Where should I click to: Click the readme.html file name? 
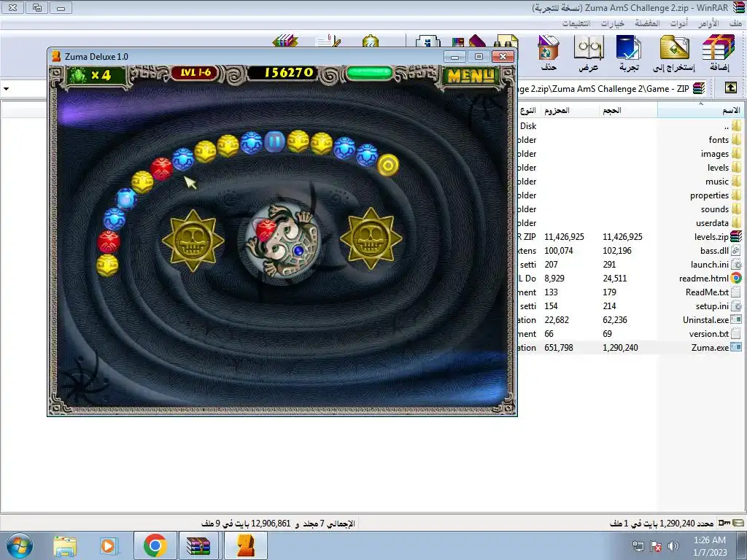(x=704, y=279)
